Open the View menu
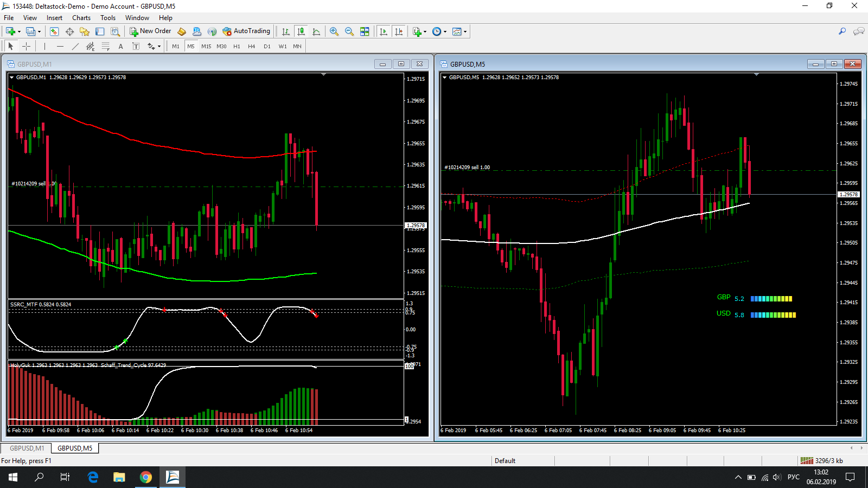Screen dimensions: 868x488 point(30,18)
